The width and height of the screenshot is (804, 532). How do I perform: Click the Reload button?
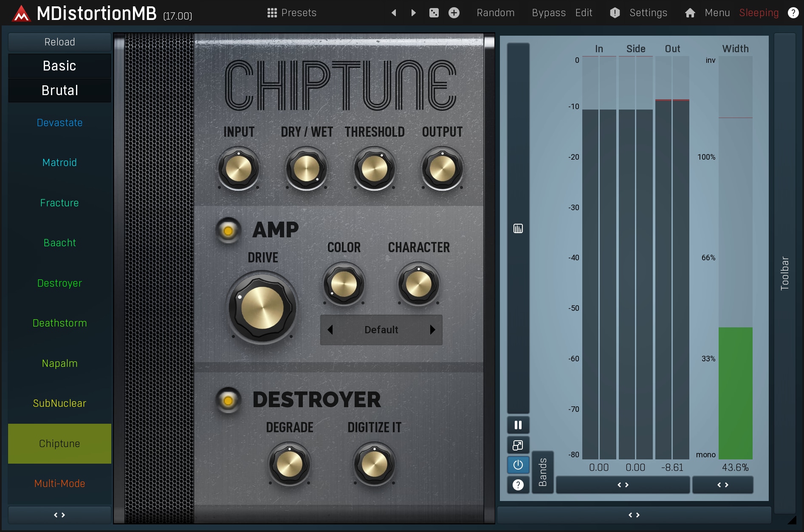click(x=59, y=42)
